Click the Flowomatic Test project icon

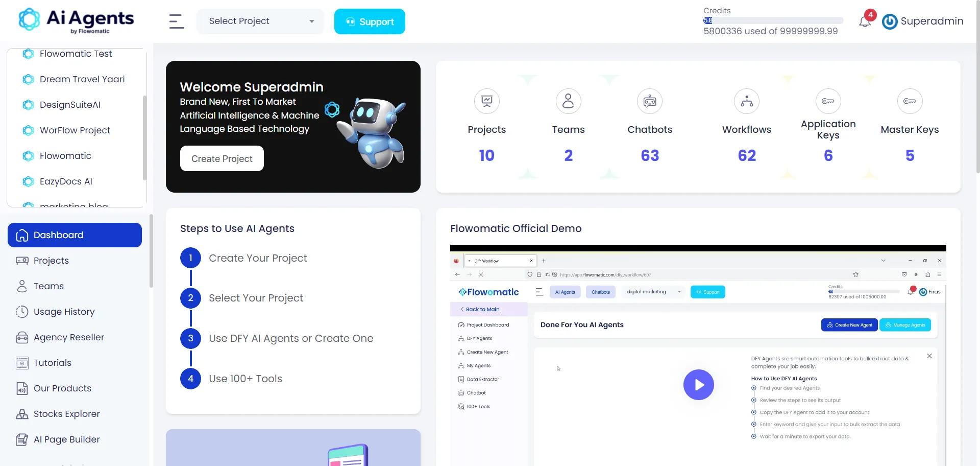pyautogui.click(x=29, y=54)
